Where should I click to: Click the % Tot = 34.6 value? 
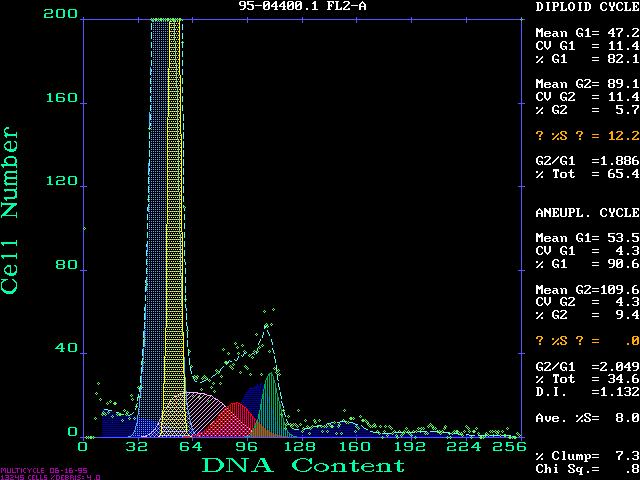tap(587, 379)
